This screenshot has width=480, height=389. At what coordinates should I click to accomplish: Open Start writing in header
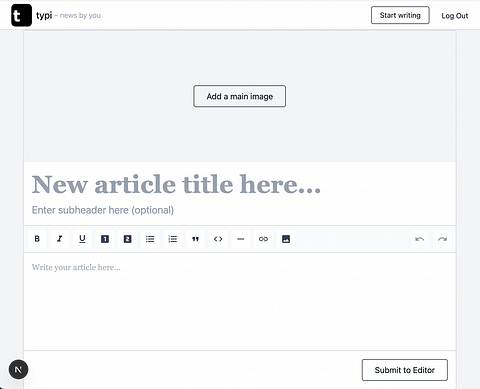[x=400, y=15]
